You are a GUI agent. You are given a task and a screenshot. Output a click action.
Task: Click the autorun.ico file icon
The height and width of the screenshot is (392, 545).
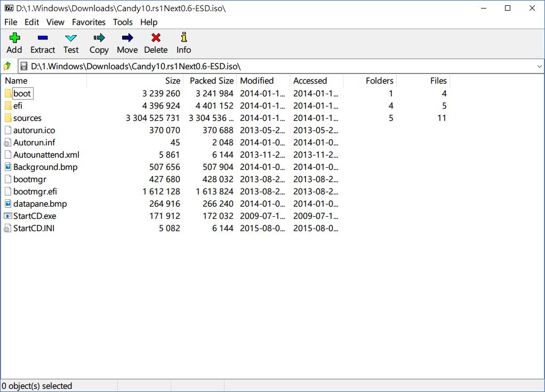point(8,130)
